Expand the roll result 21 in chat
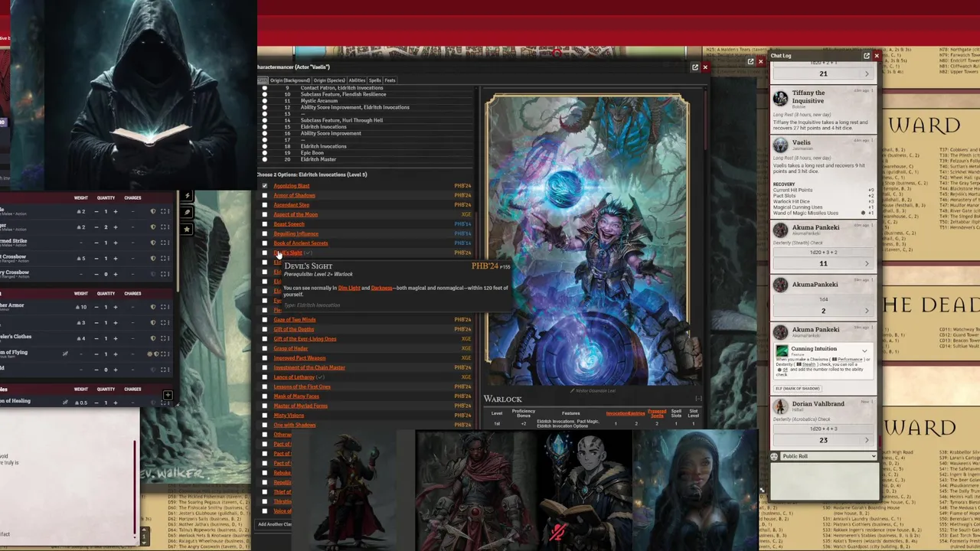This screenshot has height=551, width=980. pyautogui.click(x=867, y=73)
